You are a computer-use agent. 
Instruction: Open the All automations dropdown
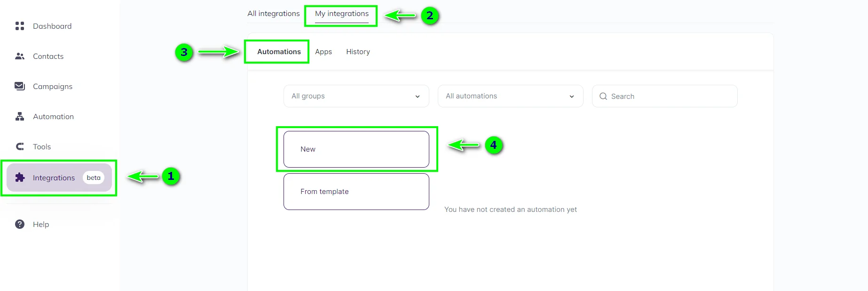point(510,96)
